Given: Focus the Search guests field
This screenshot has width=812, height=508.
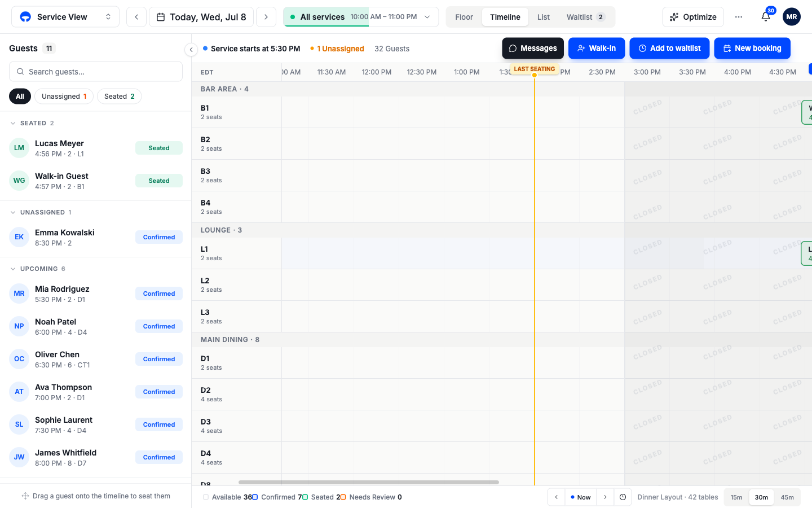Looking at the screenshot, I should tap(96, 72).
